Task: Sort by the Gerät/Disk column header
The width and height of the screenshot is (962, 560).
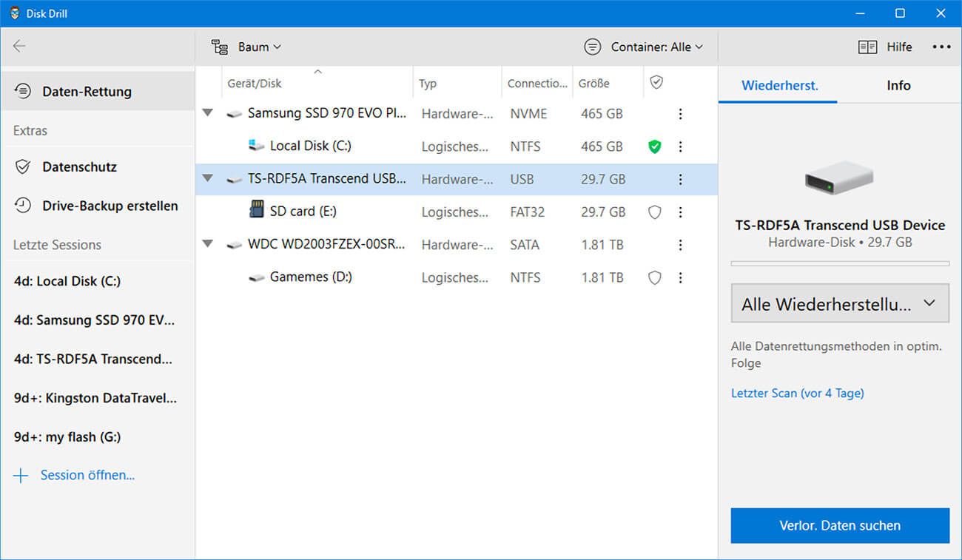Action: click(255, 84)
